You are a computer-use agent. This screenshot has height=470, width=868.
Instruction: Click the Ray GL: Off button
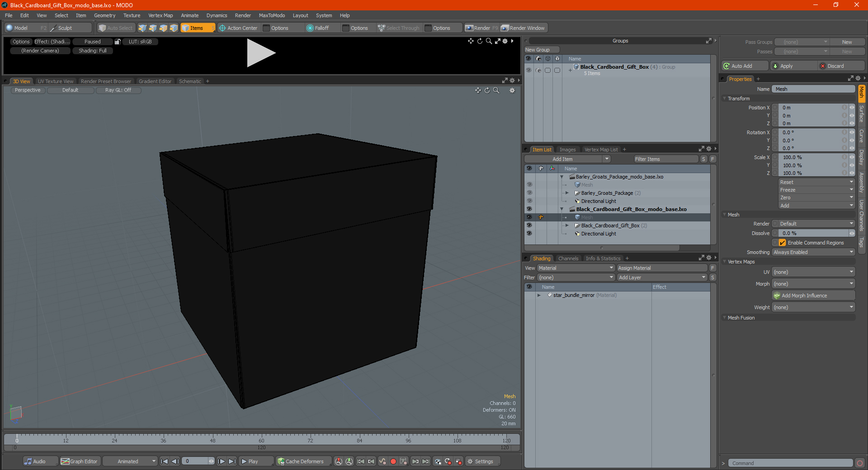point(118,90)
